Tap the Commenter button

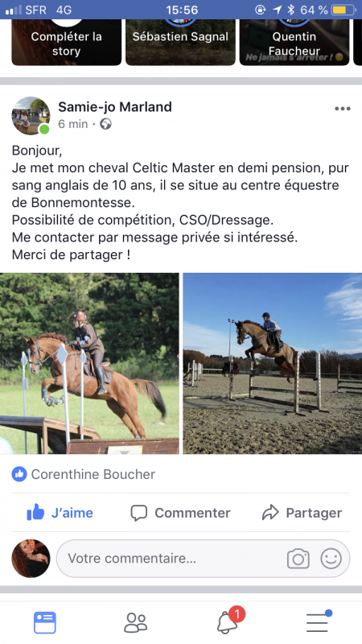click(x=180, y=513)
